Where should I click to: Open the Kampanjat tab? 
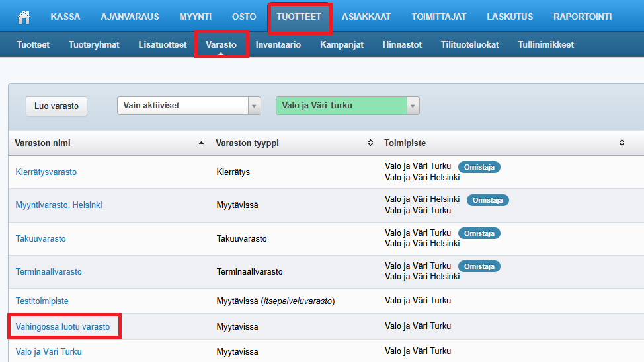click(x=341, y=45)
